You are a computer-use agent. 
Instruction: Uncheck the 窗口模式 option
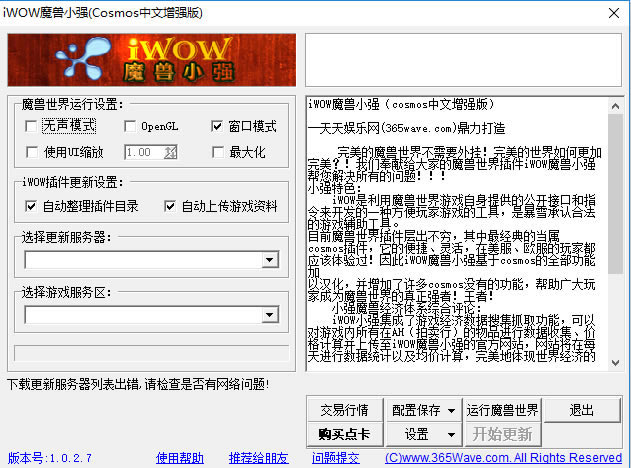217,126
